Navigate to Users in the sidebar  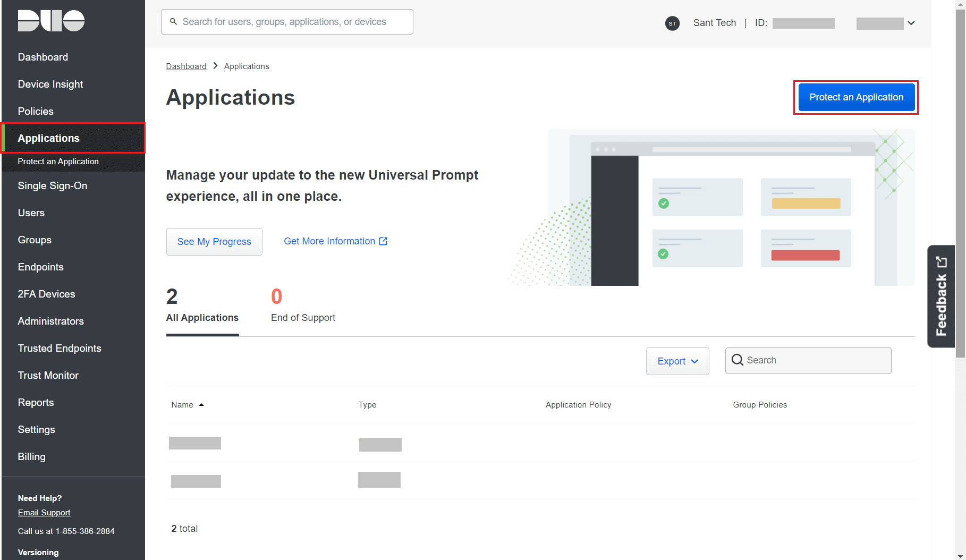pyautogui.click(x=31, y=213)
